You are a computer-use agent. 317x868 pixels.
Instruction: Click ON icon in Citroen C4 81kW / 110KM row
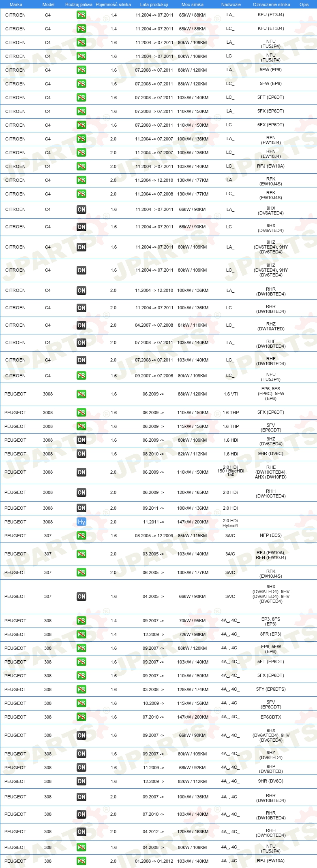click(81, 325)
